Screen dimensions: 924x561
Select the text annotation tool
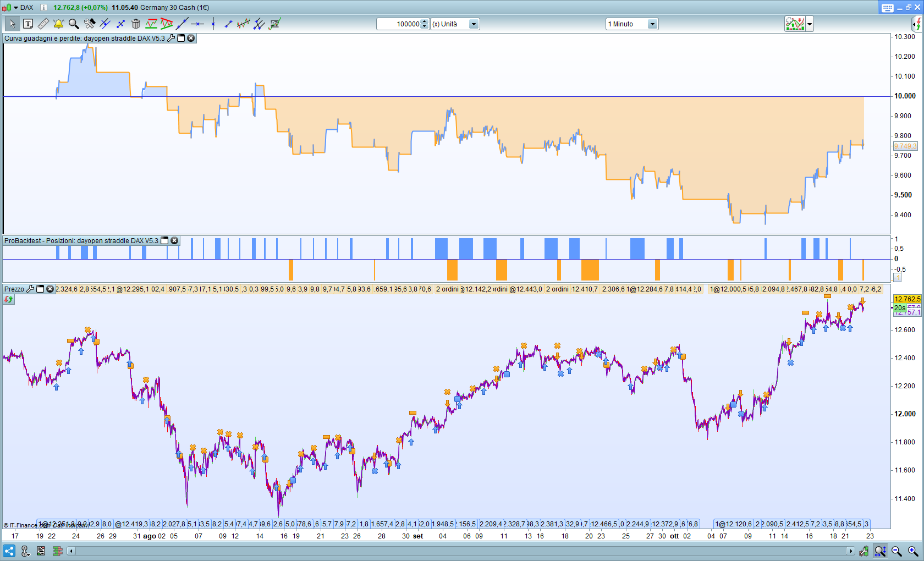[28, 24]
